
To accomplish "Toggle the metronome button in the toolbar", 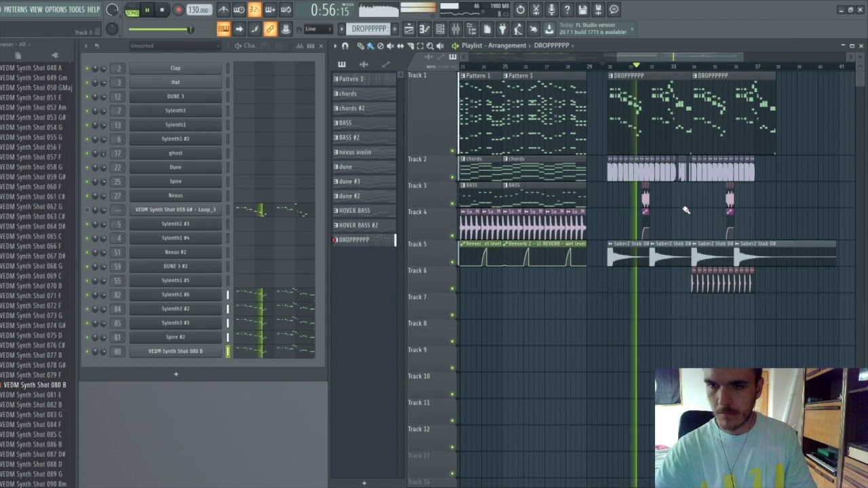I will coord(223,9).
